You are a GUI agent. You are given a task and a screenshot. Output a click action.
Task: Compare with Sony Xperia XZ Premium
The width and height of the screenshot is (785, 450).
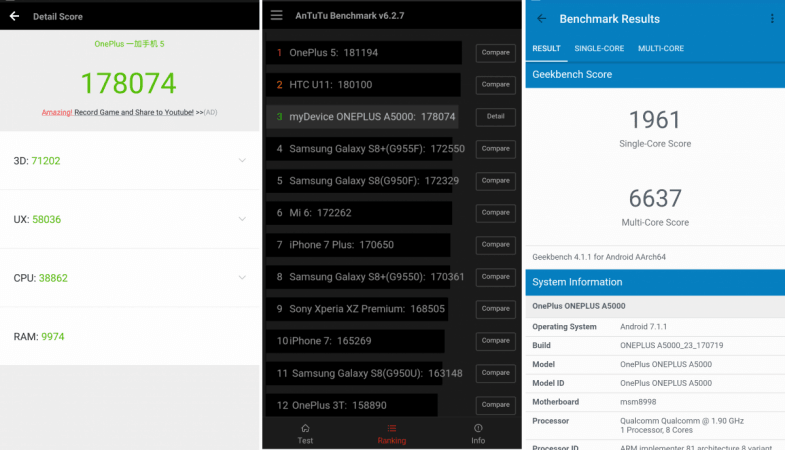pos(496,309)
